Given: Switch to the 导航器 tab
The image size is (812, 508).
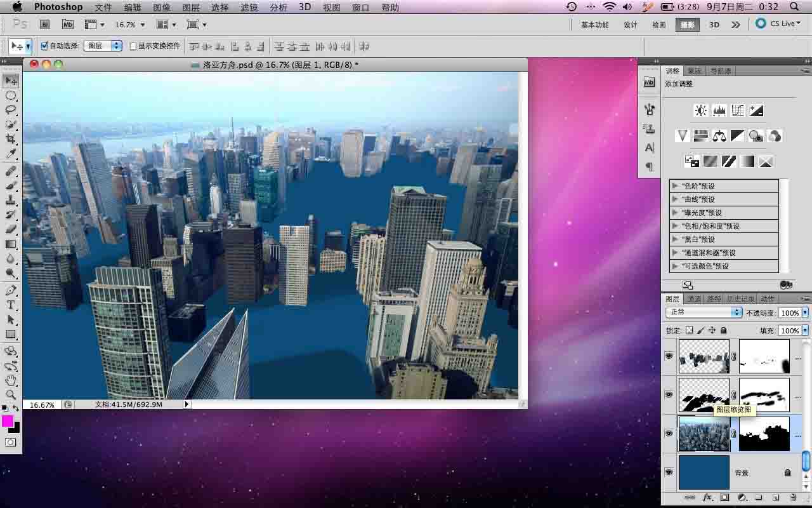Looking at the screenshot, I should click(721, 71).
